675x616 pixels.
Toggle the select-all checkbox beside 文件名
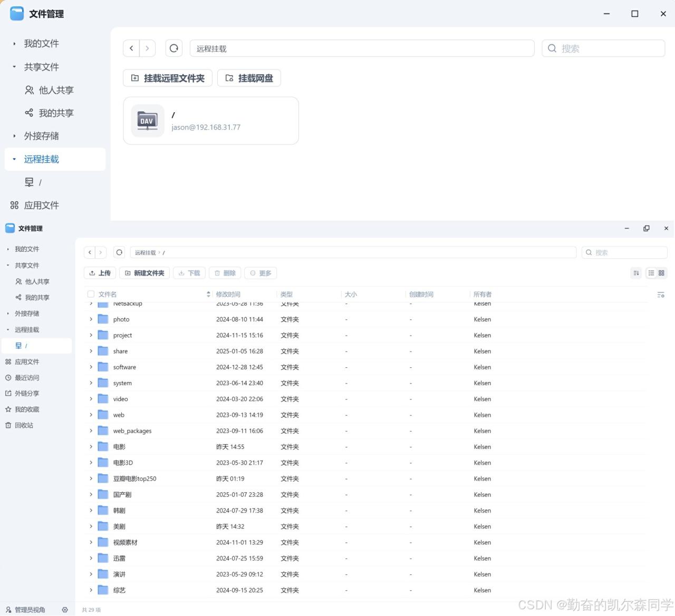[91, 295]
